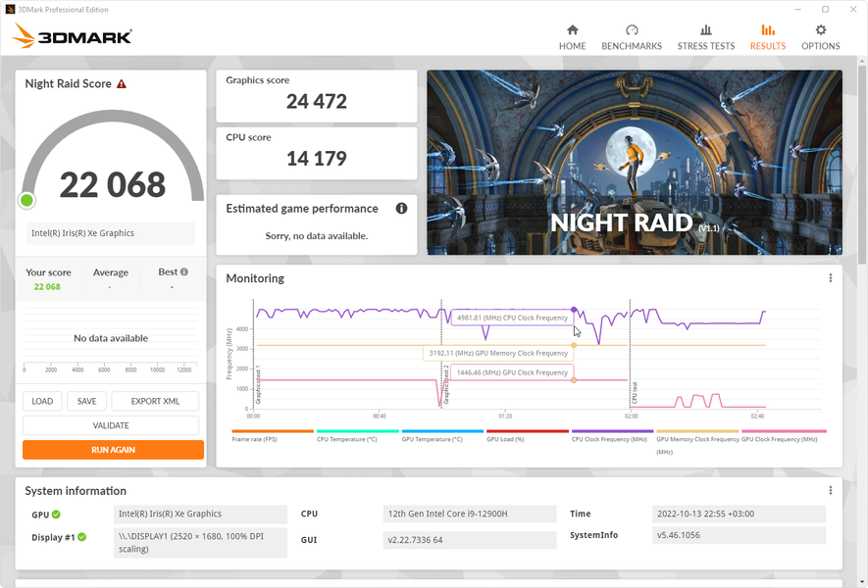Click the Estimated game performance info icon

click(401, 209)
